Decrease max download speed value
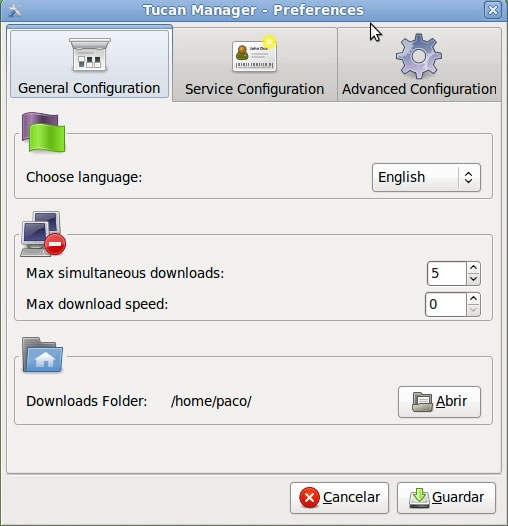The width and height of the screenshot is (508, 526). coord(473,310)
